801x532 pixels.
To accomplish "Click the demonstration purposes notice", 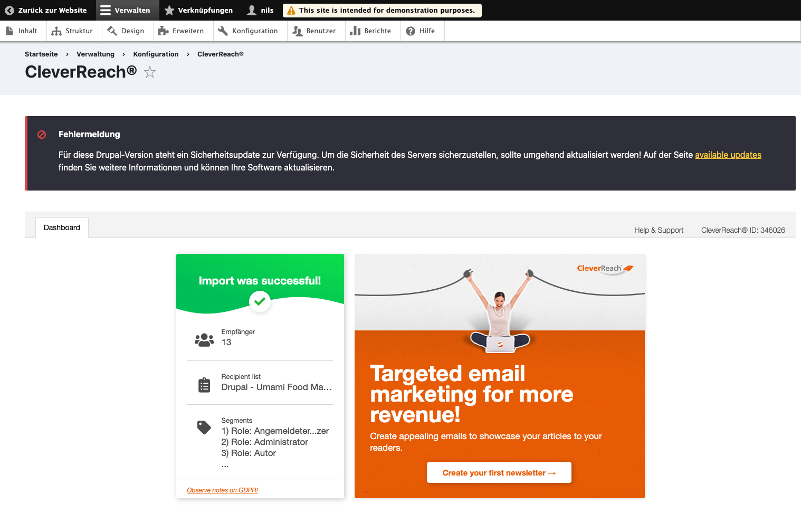I will point(382,11).
